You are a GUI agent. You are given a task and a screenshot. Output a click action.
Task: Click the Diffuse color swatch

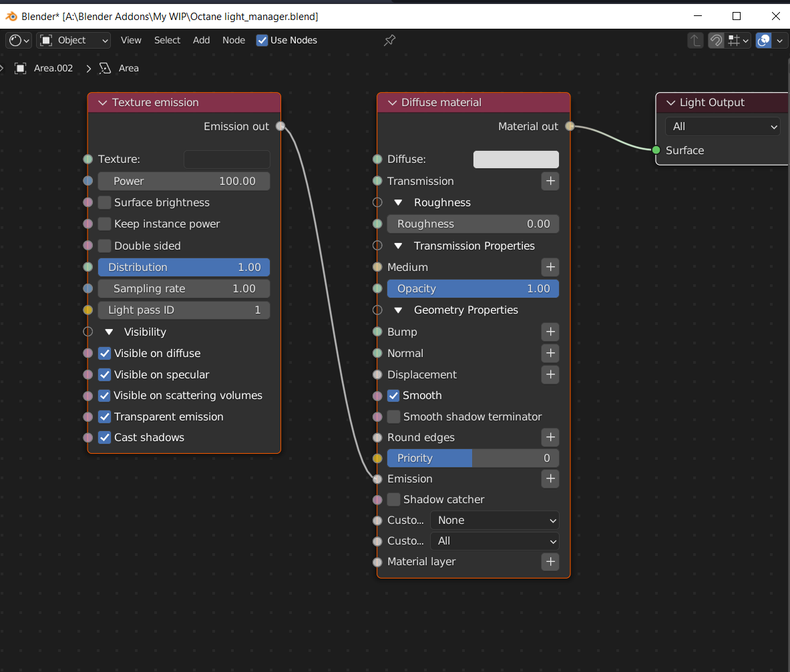[x=516, y=159]
